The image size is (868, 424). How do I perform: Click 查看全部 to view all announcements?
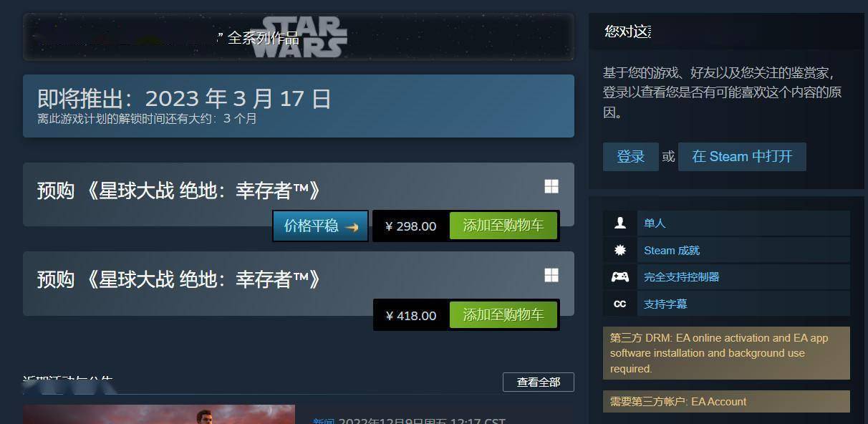coord(539,382)
